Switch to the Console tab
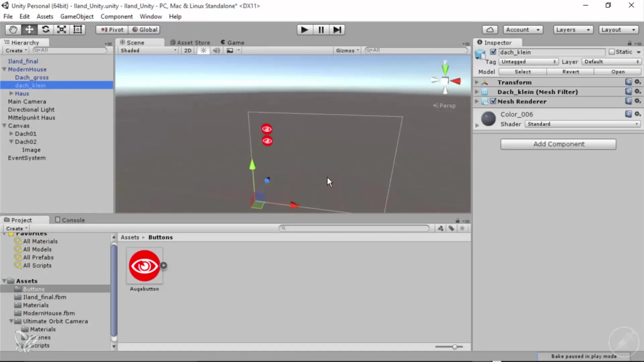 (x=70, y=220)
